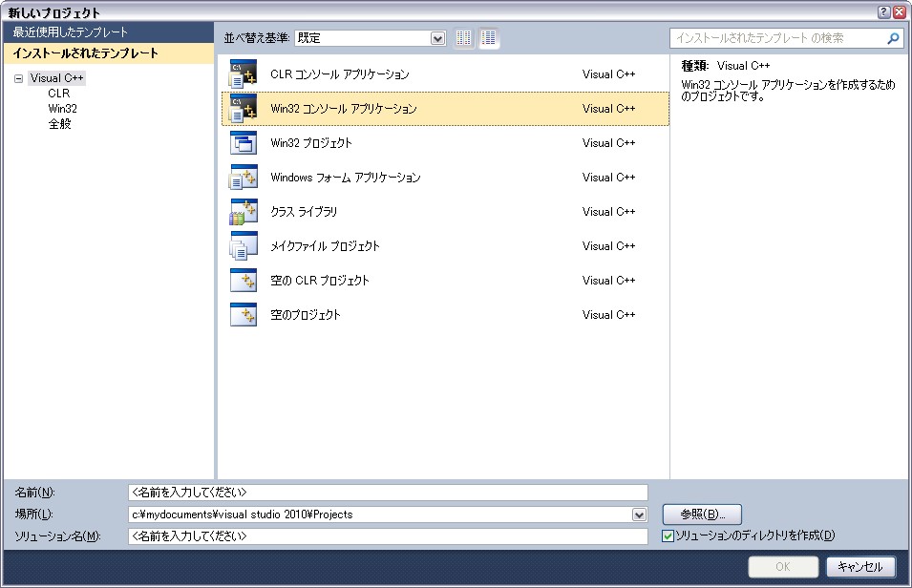The image size is (912, 588).
Task: Click the location path text field
Action: click(x=380, y=514)
